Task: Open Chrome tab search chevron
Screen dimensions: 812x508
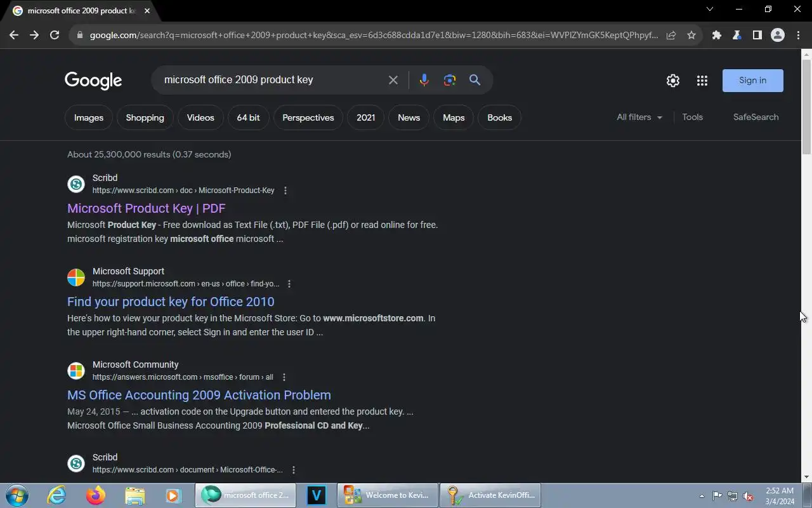Action: 710,10
